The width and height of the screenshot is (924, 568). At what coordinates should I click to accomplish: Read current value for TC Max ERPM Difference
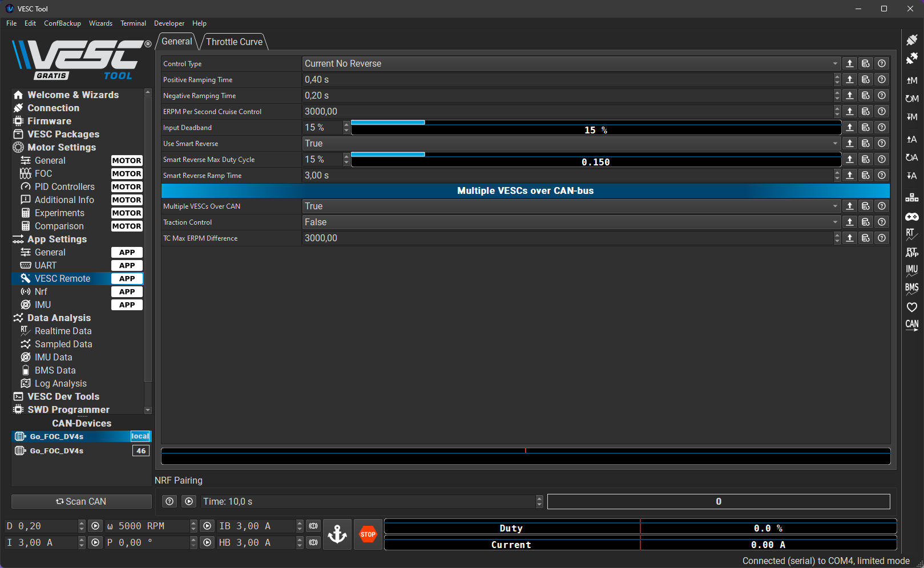[x=850, y=238]
